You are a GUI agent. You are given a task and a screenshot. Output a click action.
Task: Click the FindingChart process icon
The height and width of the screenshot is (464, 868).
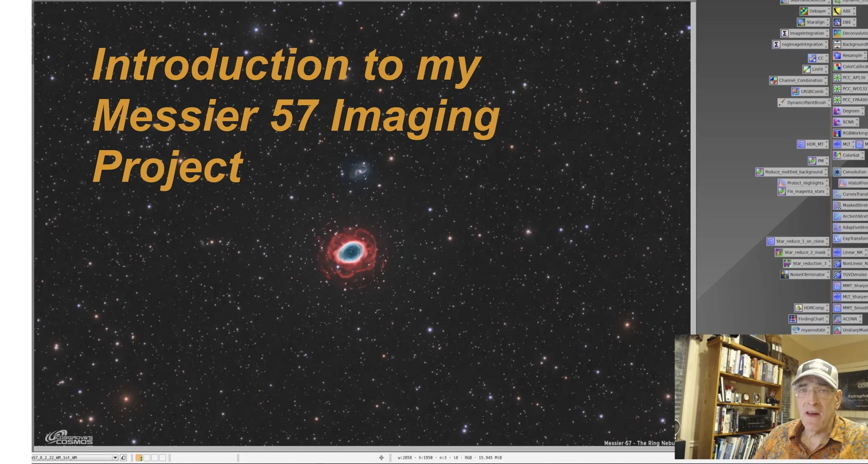click(793, 319)
